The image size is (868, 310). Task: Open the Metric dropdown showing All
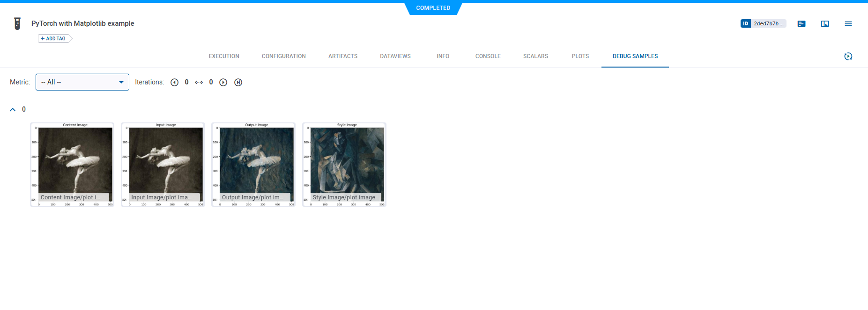tap(82, 82)
